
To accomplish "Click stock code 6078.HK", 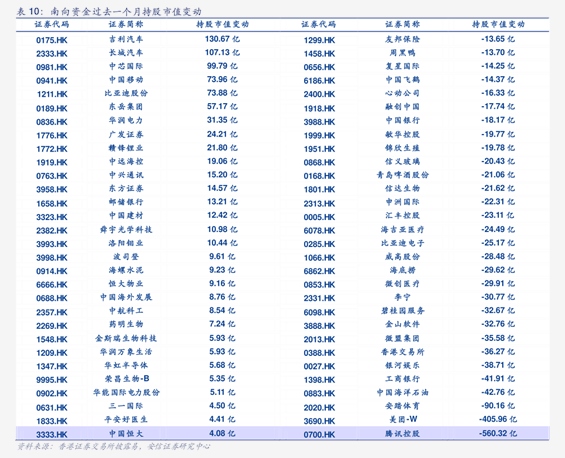I will [x=319, y=231].
